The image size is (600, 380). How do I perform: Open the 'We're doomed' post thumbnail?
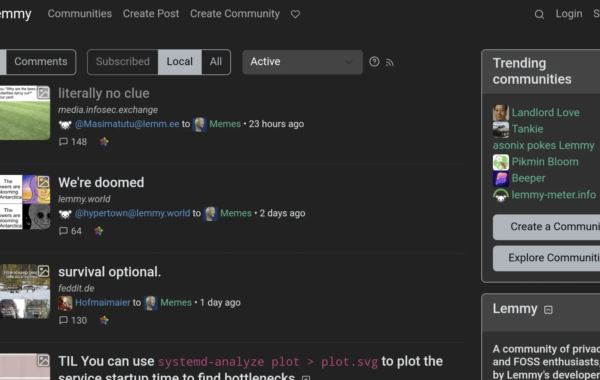click(x=25, y=202)
